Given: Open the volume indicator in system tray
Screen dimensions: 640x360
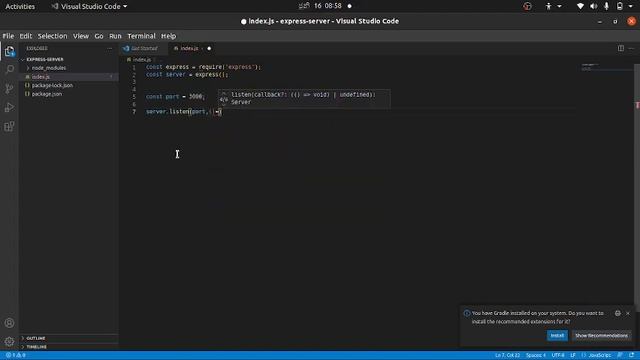Looking at the screenshot, I should (x=593, y=6).
